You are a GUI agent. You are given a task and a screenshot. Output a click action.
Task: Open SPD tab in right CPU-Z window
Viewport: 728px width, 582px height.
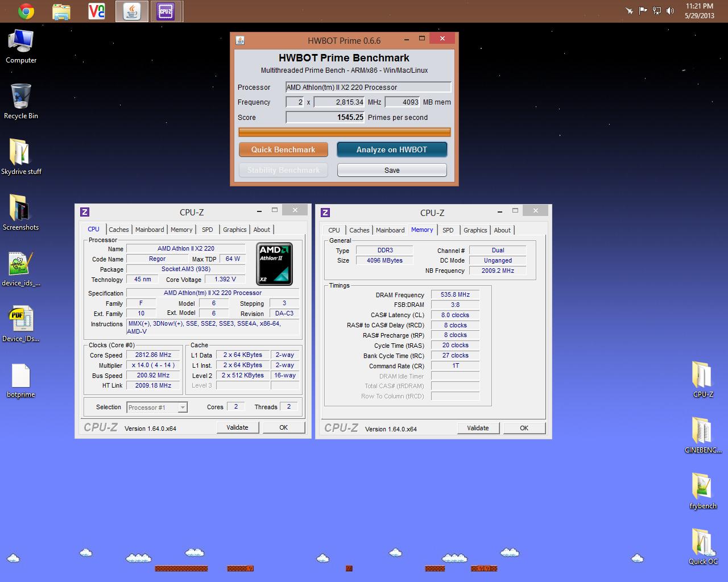click(x=448, y=230)
